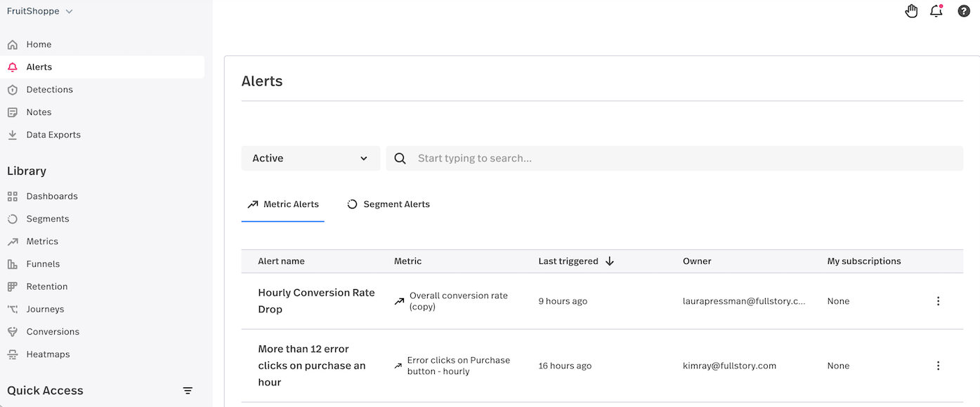Click the Metrics trend arrow icon

coord(13,241)
